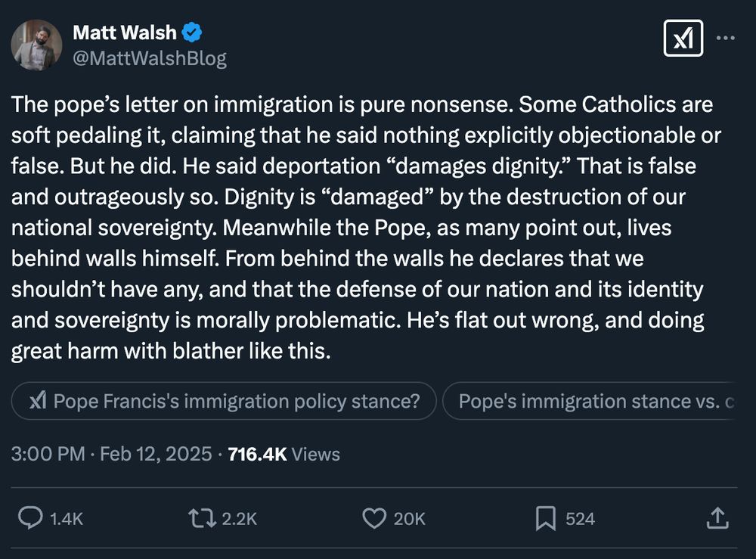This screenshot has width=756, height=559.
Task: Select "Pope Francis's immigration policy stance?" suggestion
Action: coord(225,402)
